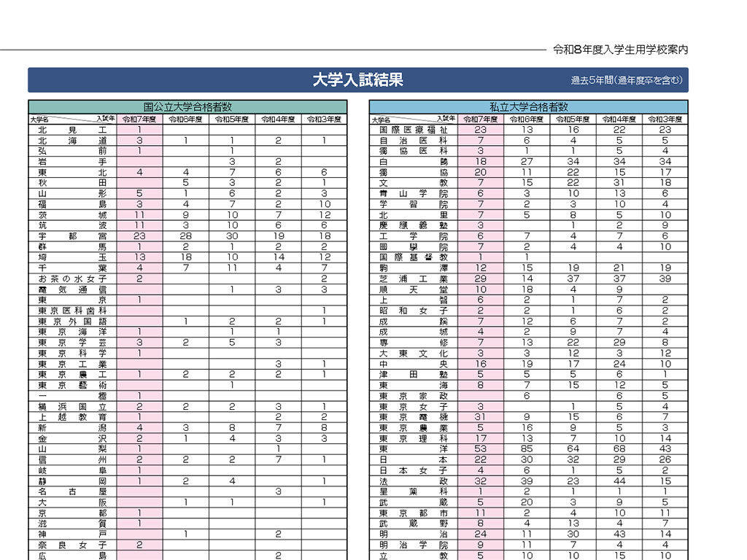Image resolution: width=747 pixels, height=560 pixels.
Task: Click the 令和4年度 value 44 for 法政
Action: tap(619, 481)
